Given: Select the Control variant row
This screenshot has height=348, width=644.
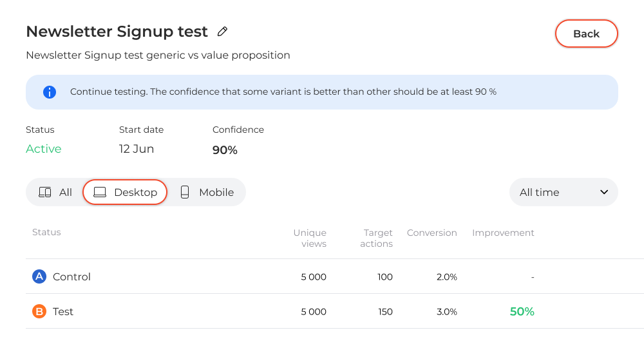Looking at the screenshot, I should coord(335,276).
